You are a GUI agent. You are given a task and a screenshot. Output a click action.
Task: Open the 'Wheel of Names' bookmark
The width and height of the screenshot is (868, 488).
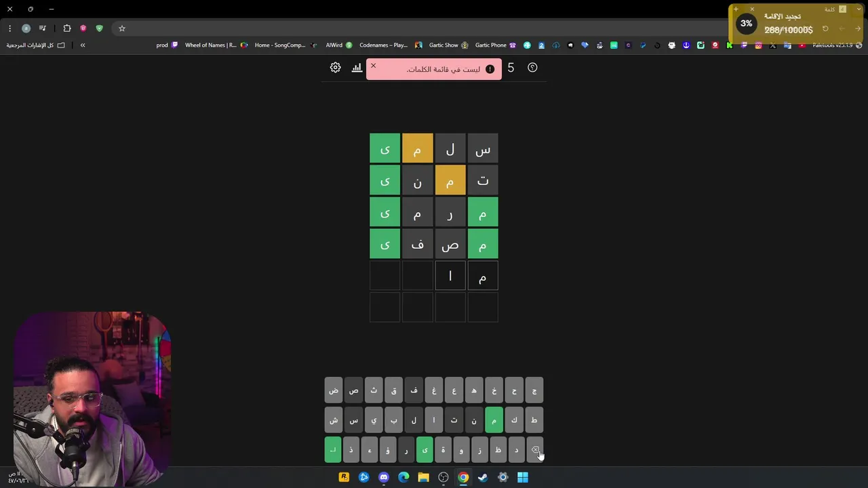(216, 45)
